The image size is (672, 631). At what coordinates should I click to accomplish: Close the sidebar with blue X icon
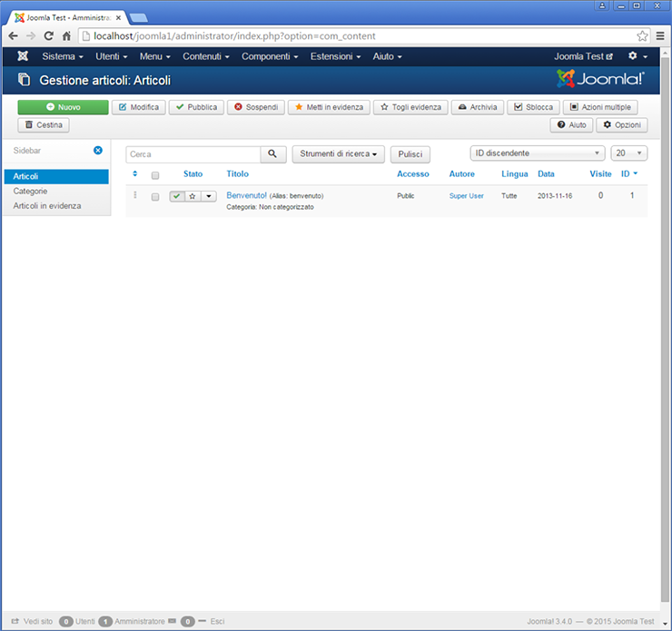click(98, 151)
